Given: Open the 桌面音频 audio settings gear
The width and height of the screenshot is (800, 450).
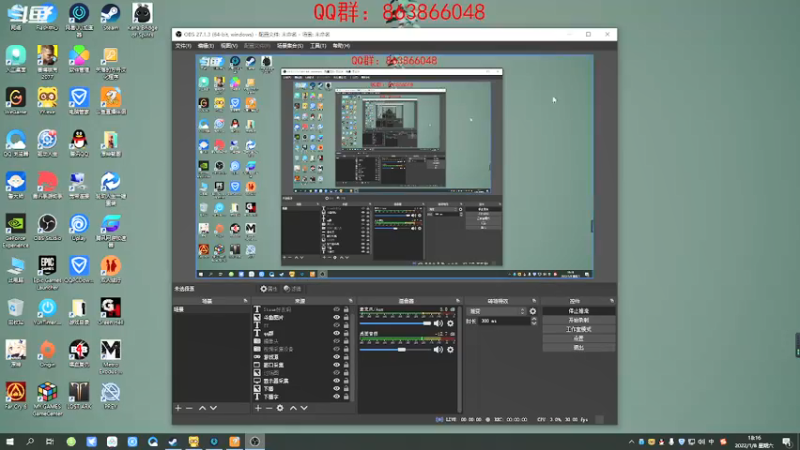Looking at the screenshot, I should [x=451, y=349].
